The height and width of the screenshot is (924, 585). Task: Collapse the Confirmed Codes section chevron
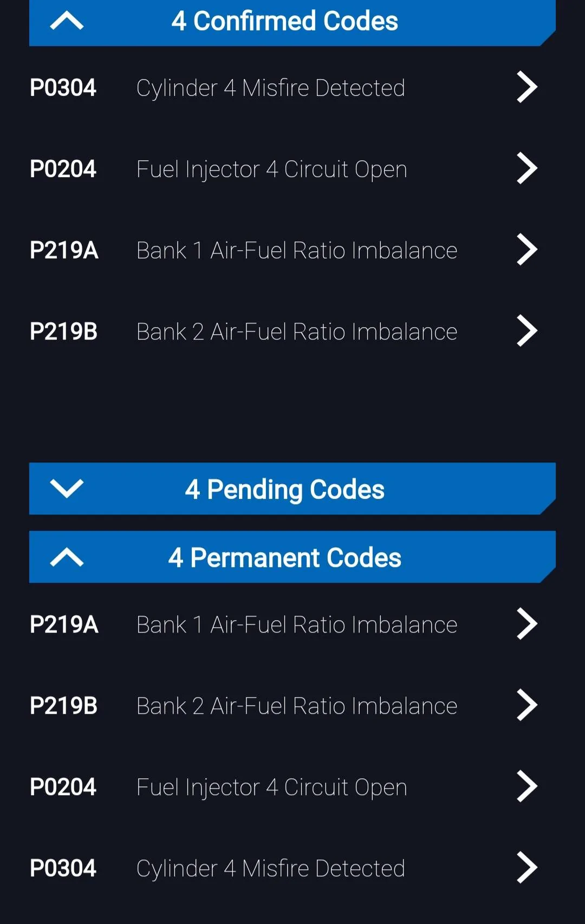[x=67, y=21]
